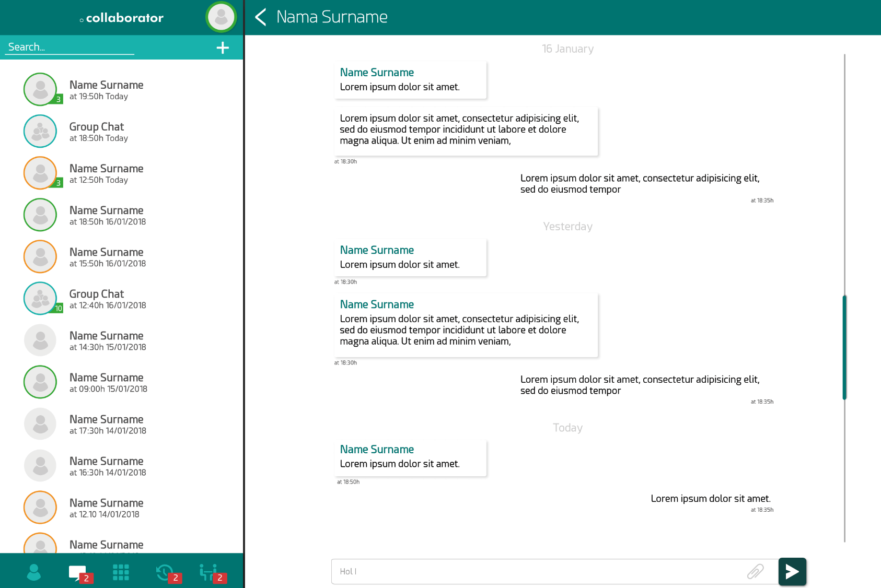Click the paperclip attachment icon
The image size is (881, 588).
(x=755, y=571)
